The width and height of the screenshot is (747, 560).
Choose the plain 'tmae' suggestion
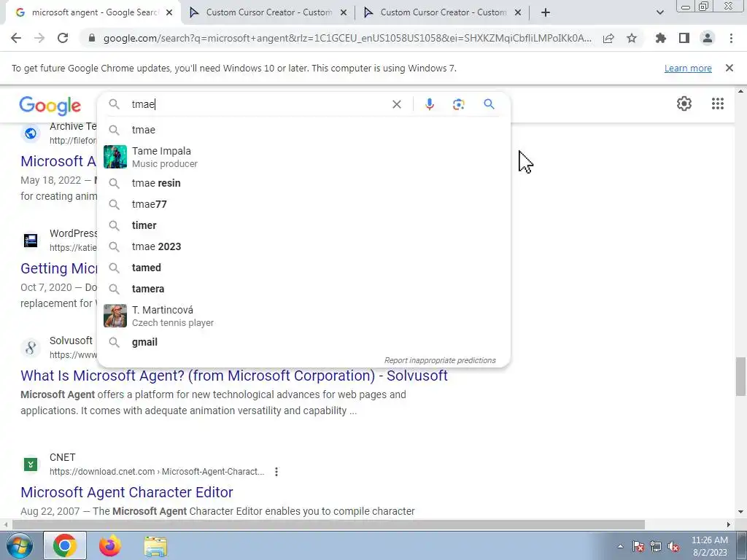303,130
